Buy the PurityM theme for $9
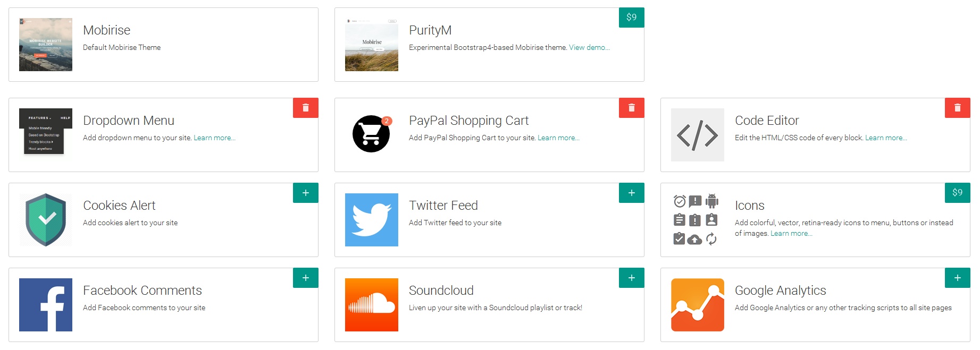The width and height of the screenshot is (980, 350). pos(632,18)
